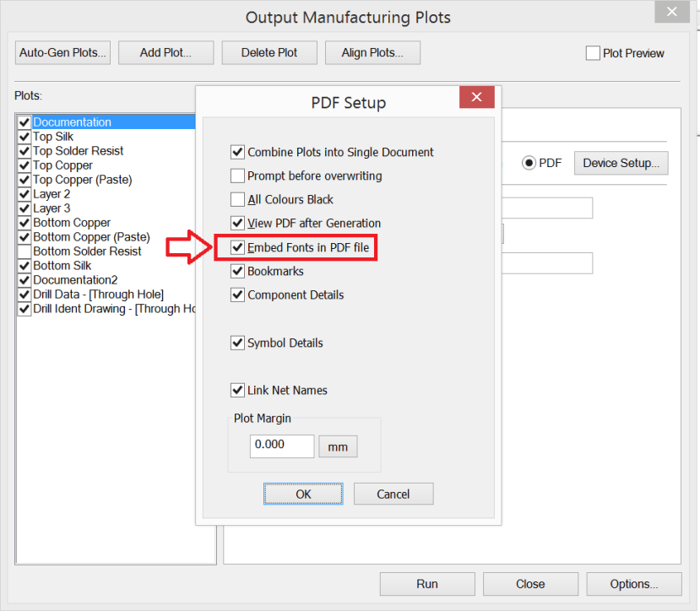Select the Bottom Silk plot
The image size is (700, 611).
62,266
